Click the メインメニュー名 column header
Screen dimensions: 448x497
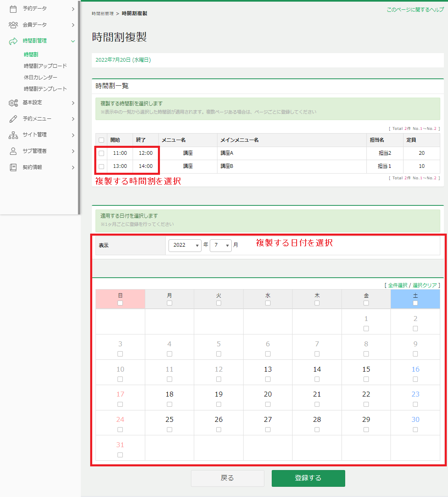tap(292, 140)
